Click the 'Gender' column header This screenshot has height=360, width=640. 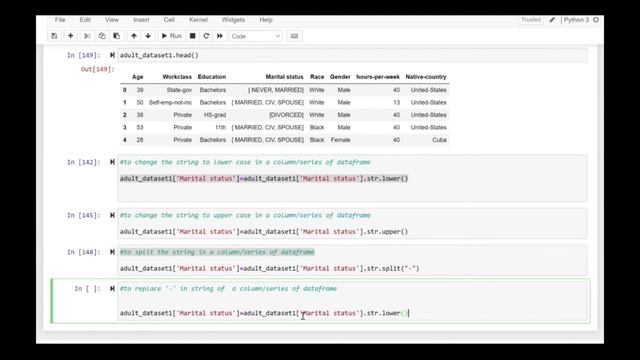point(340,77)
